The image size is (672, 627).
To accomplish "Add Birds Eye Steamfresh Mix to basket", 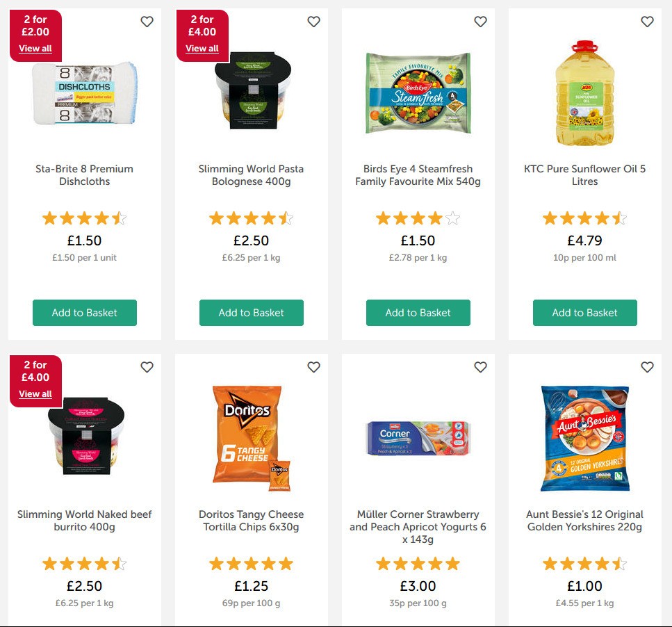I will pos(418,313).
